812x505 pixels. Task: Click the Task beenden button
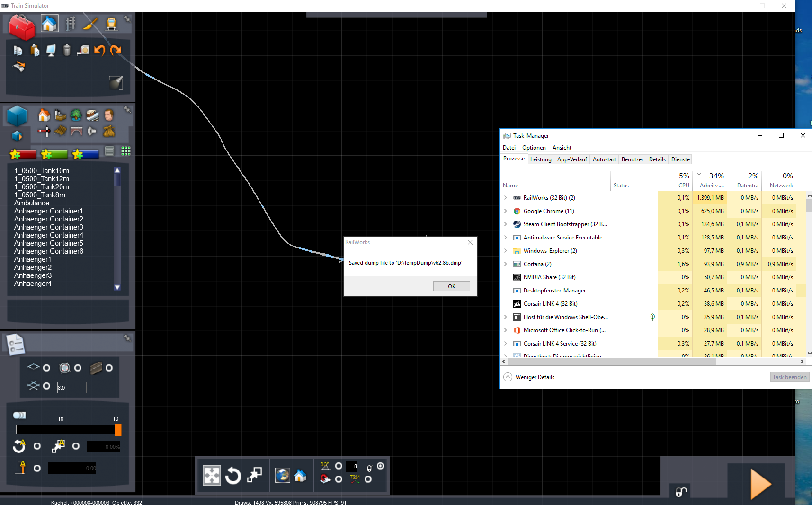(x=790, y=377)
